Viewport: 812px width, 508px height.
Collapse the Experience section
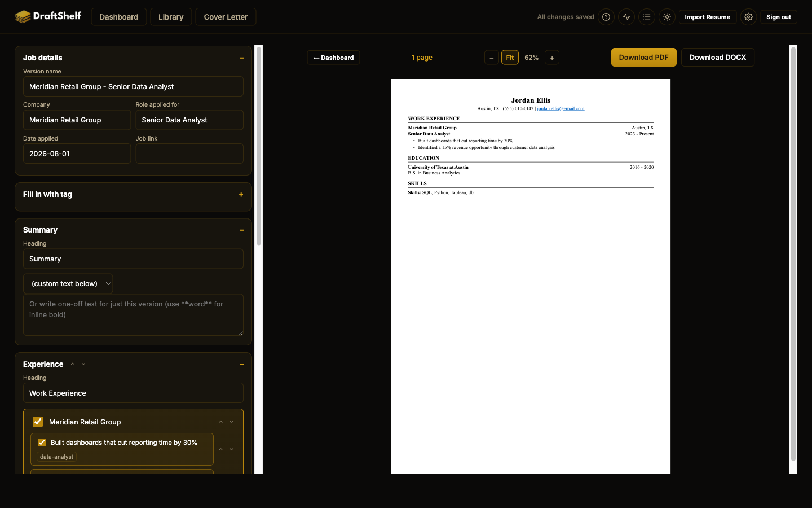coord(241,364)
